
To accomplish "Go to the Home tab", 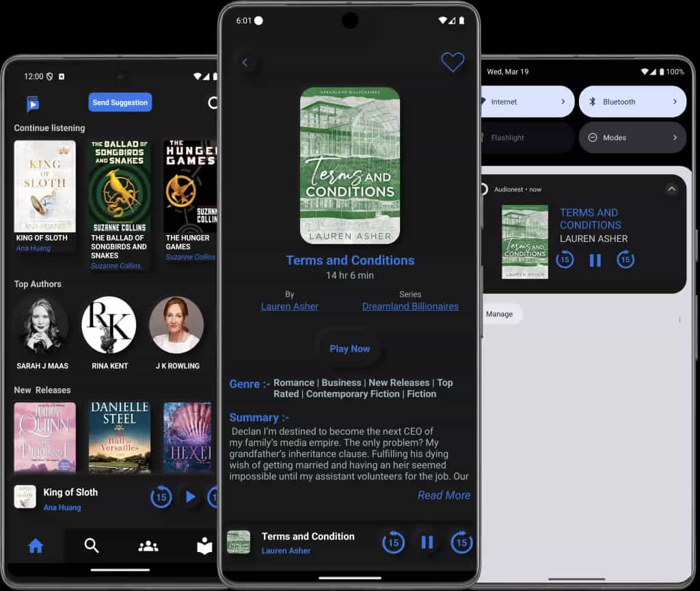I will coord(36,545).
